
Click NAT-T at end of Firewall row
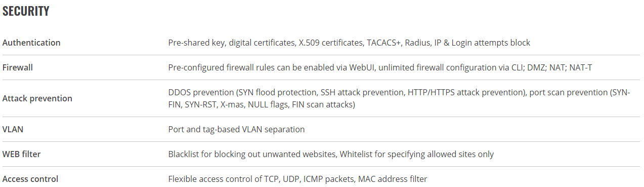tap(580, 67)
